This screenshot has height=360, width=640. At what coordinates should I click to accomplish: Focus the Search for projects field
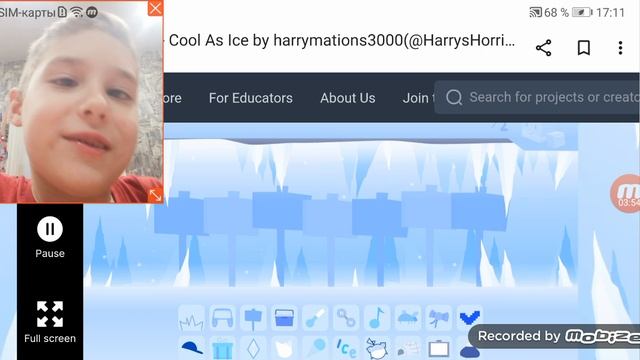tap(537, 98)
